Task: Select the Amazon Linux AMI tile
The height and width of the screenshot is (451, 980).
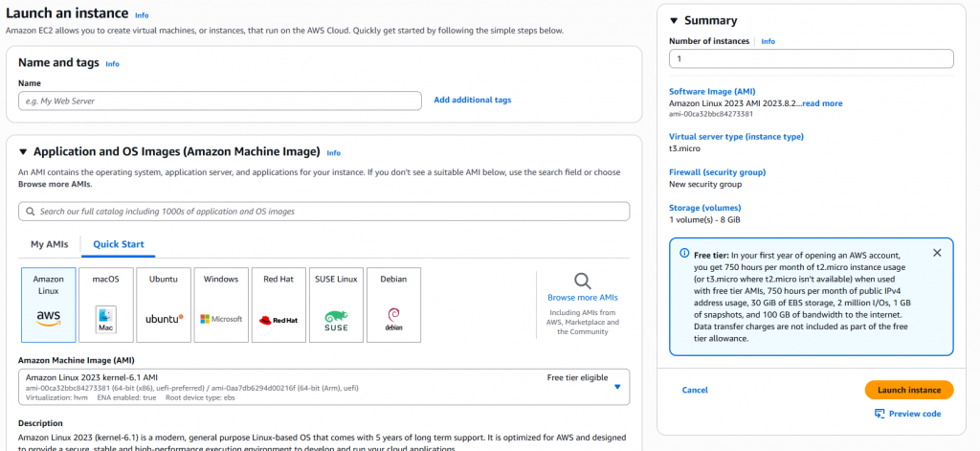Action: 49,304
